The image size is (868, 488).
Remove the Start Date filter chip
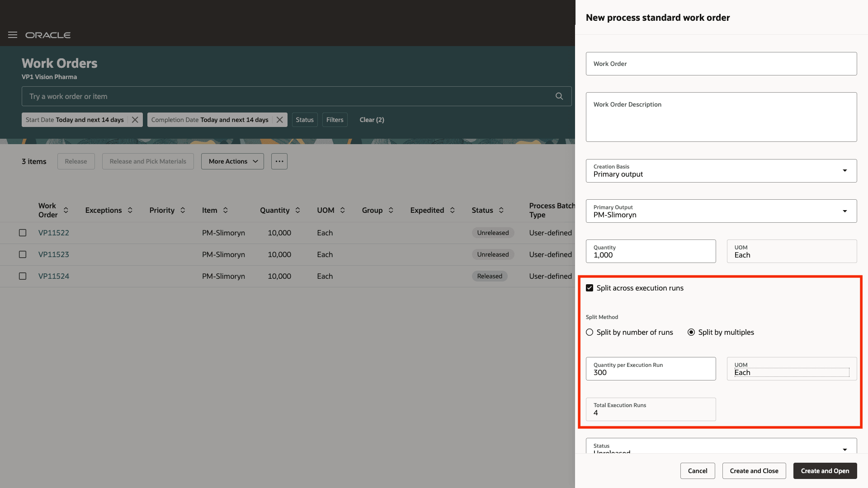[135, 120]
